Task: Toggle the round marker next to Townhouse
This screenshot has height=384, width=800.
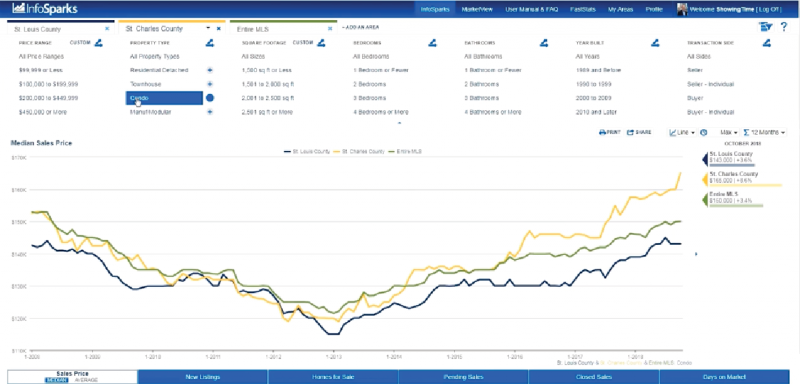Action: click(210, 84)
